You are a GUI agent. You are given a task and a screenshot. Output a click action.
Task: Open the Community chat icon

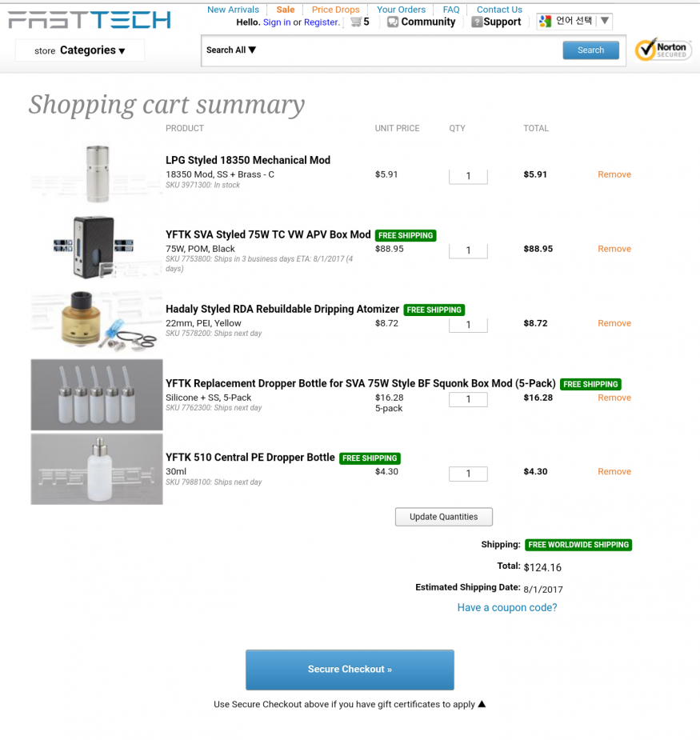coord(393,22)
